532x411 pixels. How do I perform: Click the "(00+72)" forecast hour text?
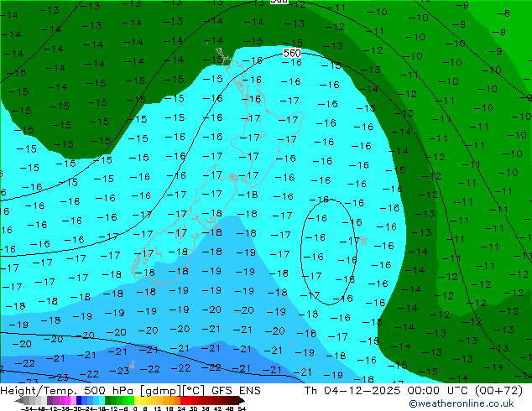point(498,391)
